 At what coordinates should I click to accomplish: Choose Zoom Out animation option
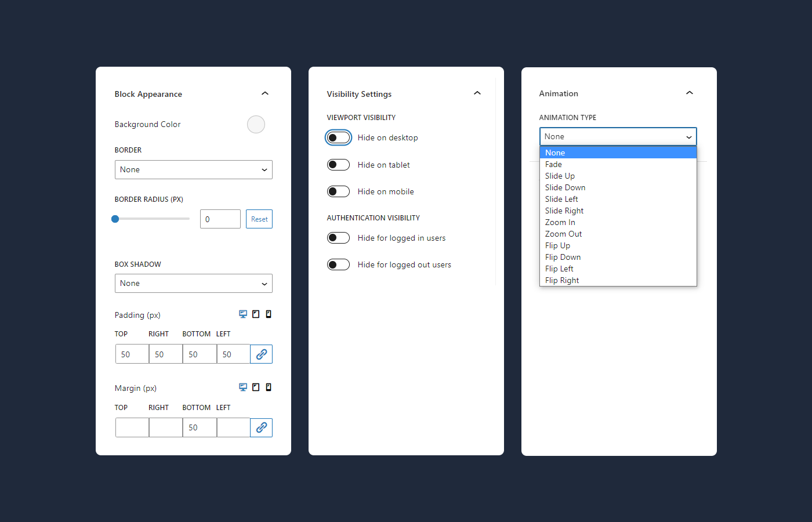coord(618,234)
